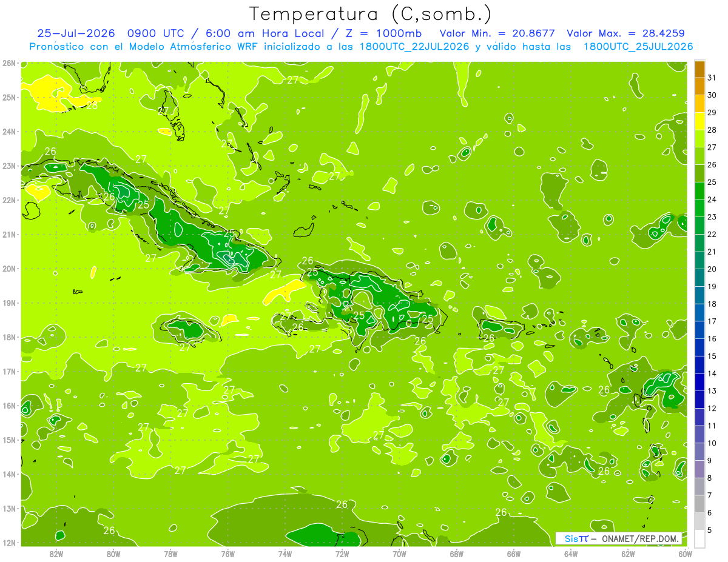
Task: Click the white swatch below 5
Action: (x=699, y=539)
